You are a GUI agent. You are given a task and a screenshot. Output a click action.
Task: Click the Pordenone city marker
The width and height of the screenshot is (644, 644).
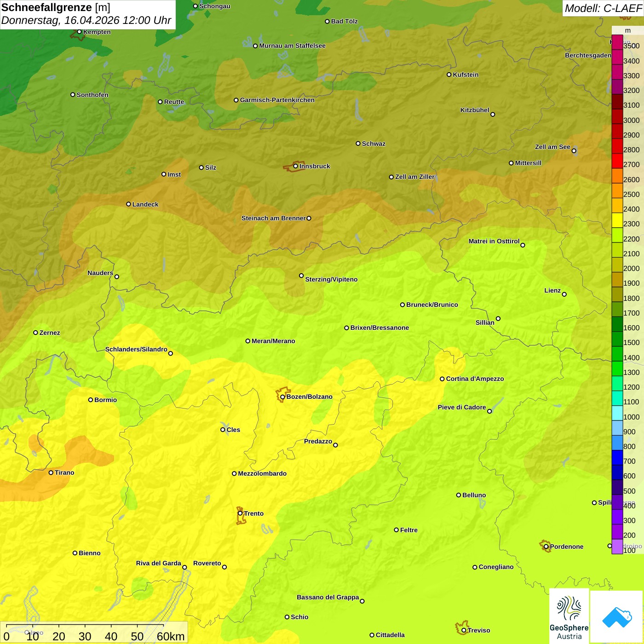(x=546, y=546)
